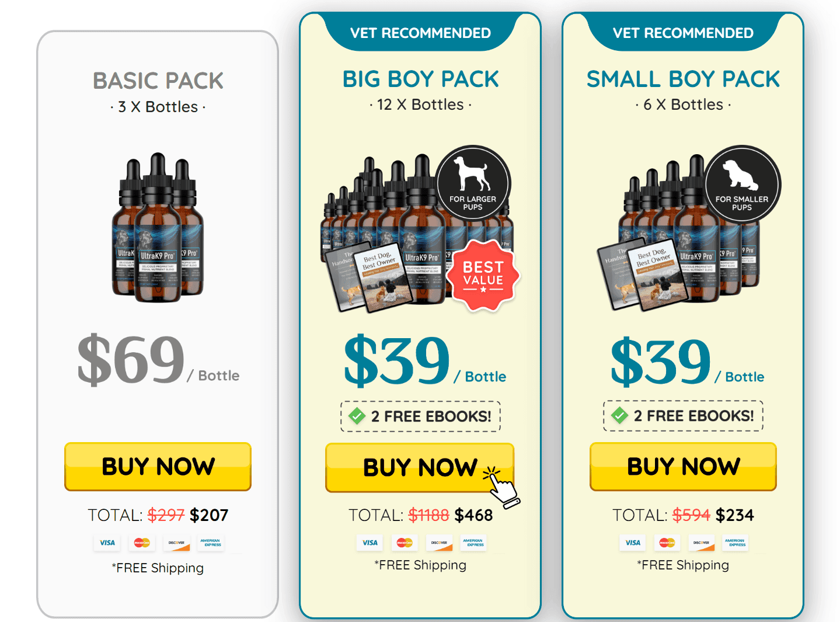Buy the Small Boy Pack with Buy Now
Viewport: 840px width, 622px height.
683,467
